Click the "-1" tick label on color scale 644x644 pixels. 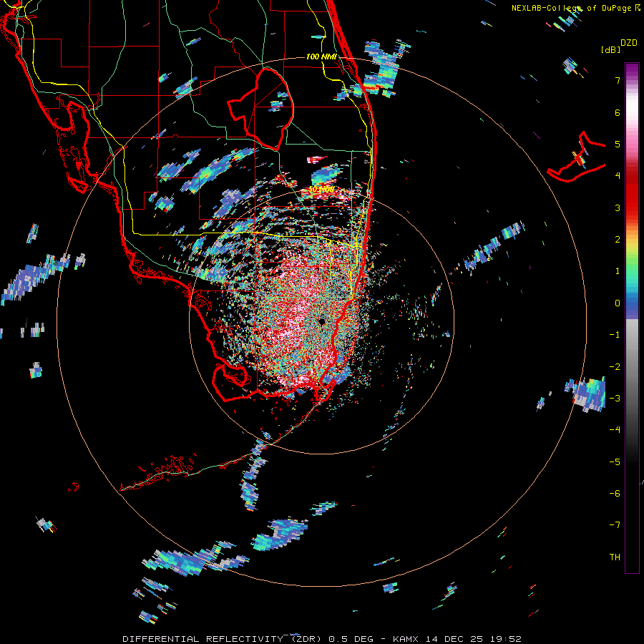pyautogui.click(x=615, y=335)
